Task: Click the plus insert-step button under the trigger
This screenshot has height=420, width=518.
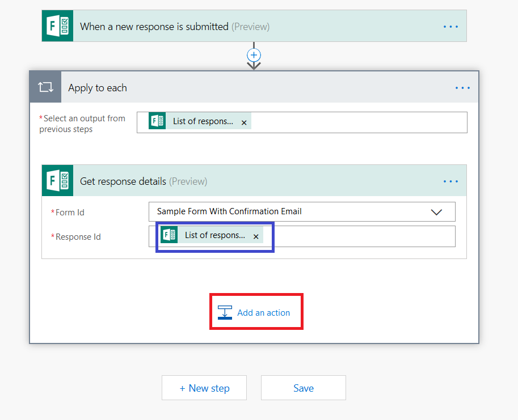Action: pos(254,55)
